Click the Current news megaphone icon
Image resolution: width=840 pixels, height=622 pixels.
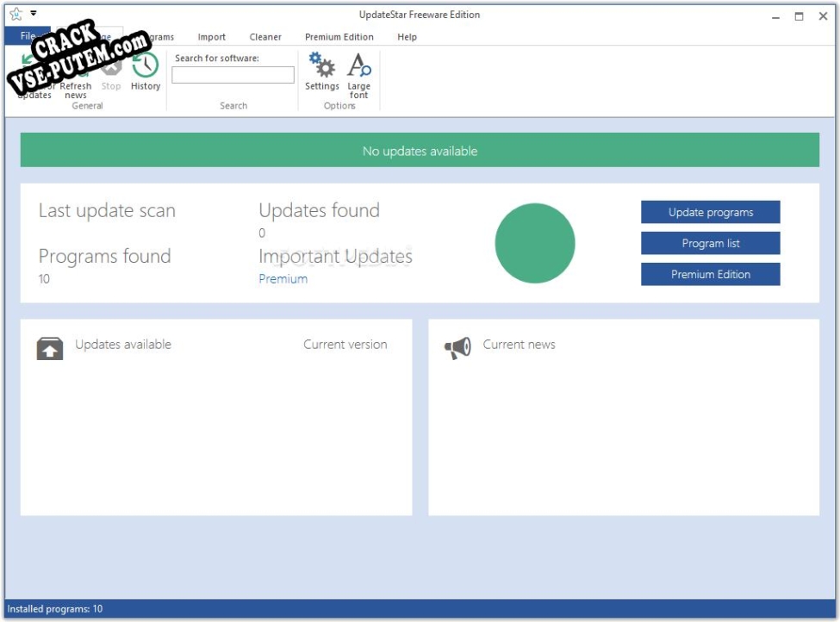click(x=457, y=348)
